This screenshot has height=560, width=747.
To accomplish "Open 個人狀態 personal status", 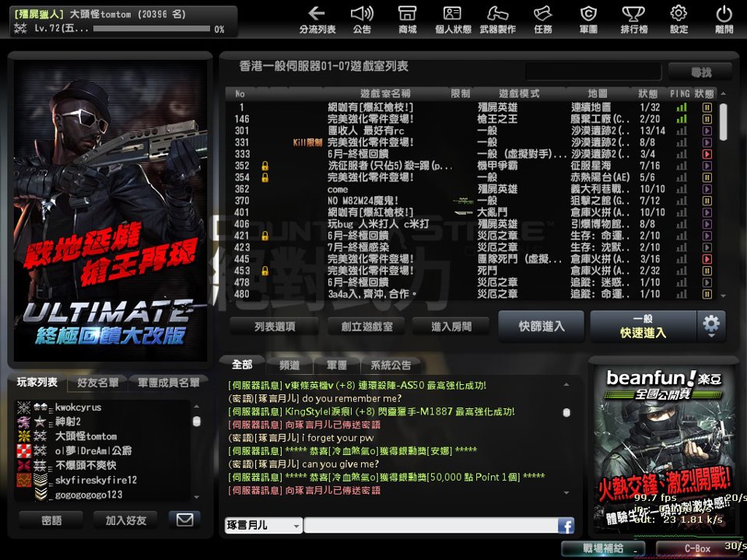I will (453, 19).
